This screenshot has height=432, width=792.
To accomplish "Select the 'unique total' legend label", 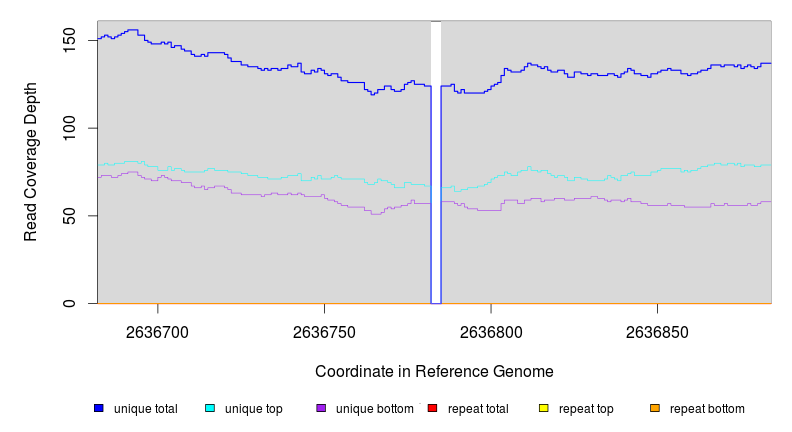I will click(x=146, y=409).
